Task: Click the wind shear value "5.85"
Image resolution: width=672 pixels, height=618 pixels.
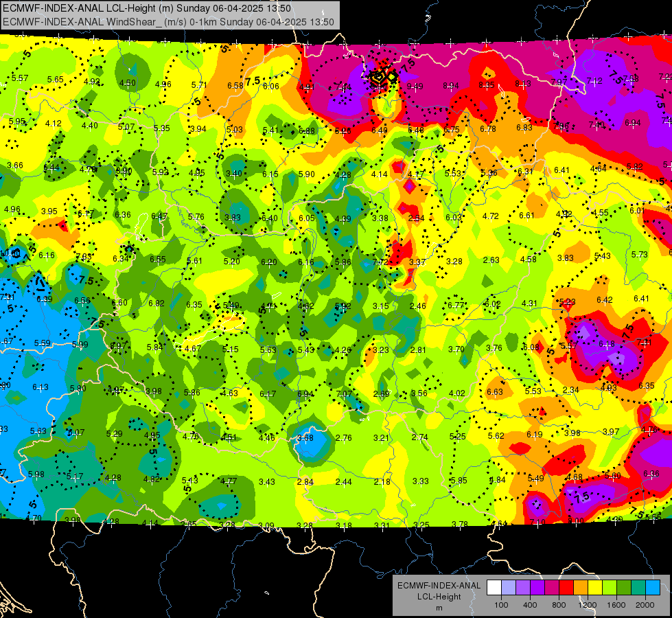Action: (459, 481)
